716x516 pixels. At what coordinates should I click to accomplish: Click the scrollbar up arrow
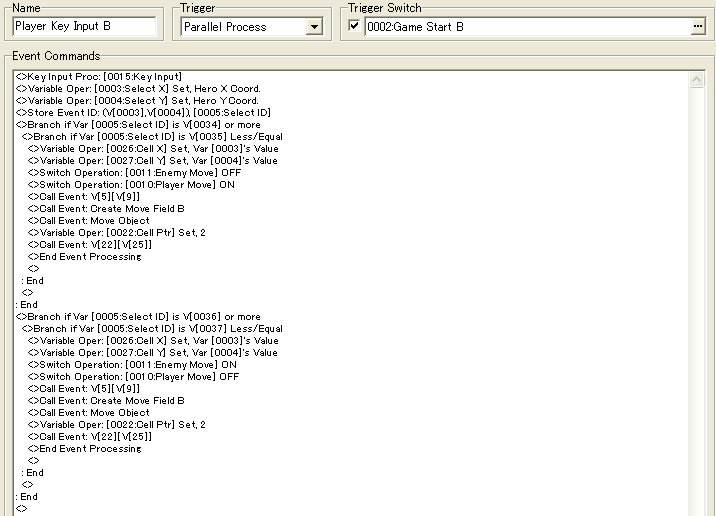696,80
